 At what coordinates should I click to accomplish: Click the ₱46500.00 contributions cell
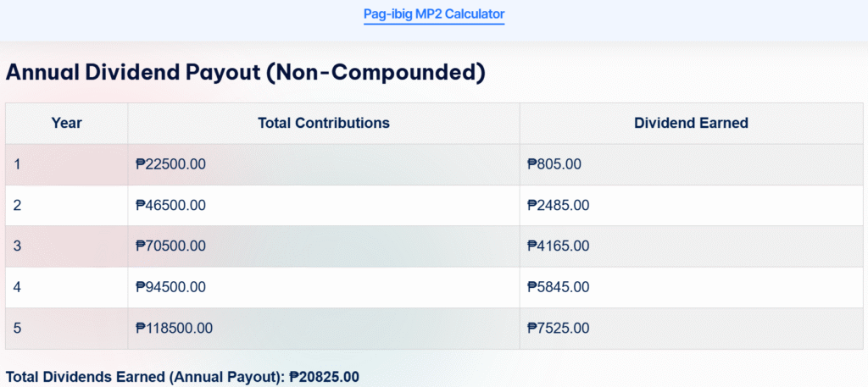click(324, 205)
